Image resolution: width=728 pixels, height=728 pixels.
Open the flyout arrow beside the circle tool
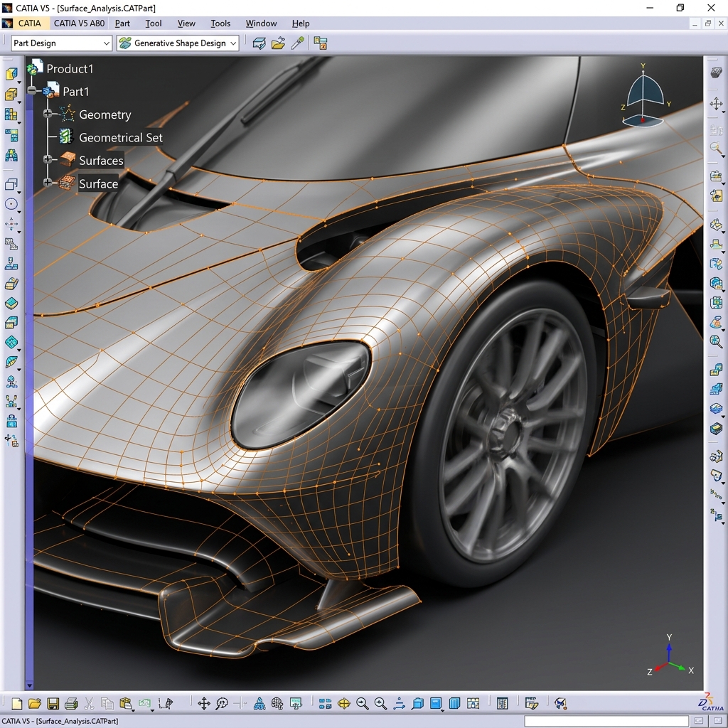19,211
